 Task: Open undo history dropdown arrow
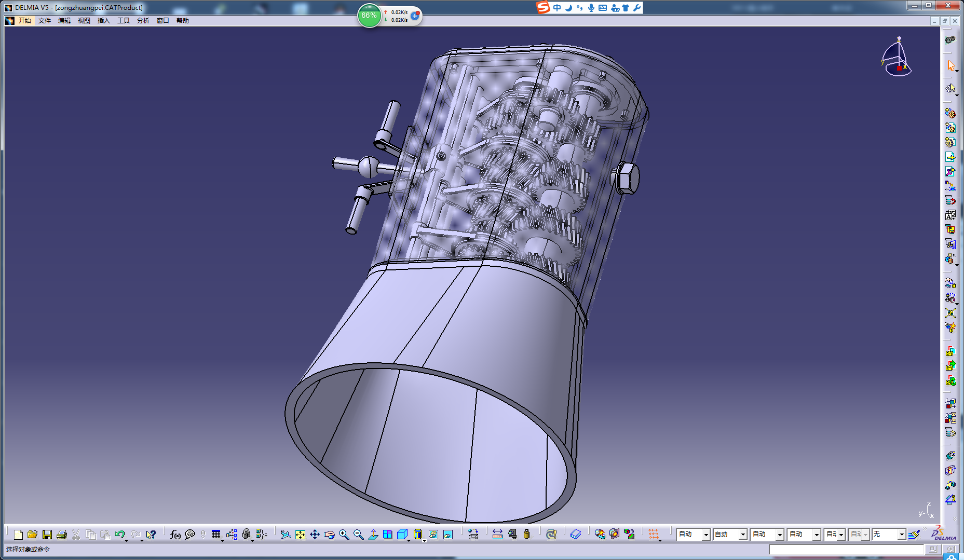127,540
